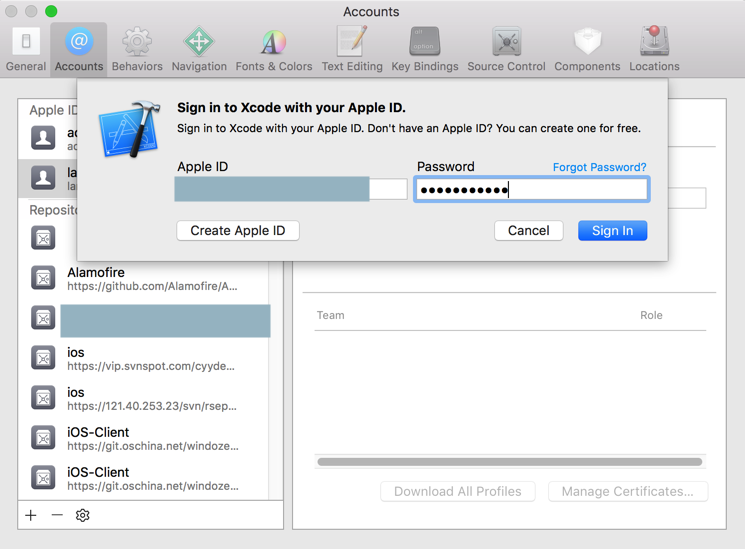Open Fonts & Colors preferences

tap(274, 49)
